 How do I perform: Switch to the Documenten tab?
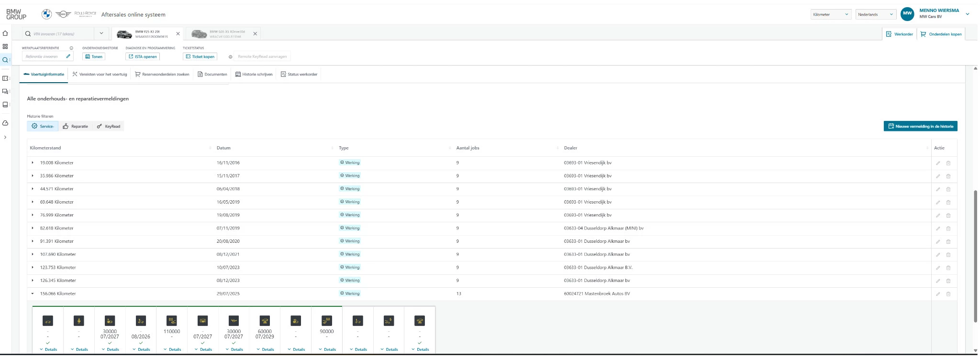coord(212,74)
